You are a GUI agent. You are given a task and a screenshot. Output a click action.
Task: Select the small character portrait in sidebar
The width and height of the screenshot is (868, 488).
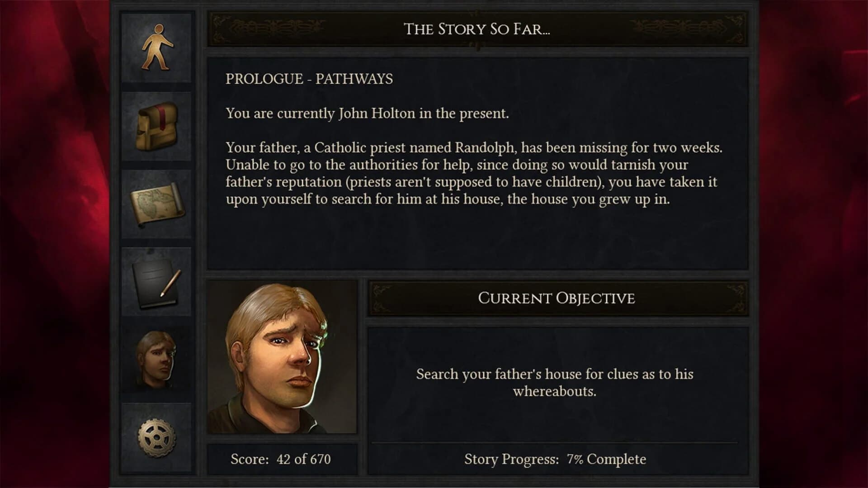click(x=156, y=360)
